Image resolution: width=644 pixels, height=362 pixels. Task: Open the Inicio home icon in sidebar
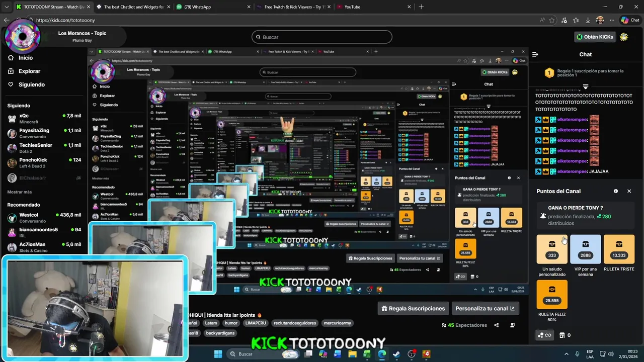[x=11, y=58]
